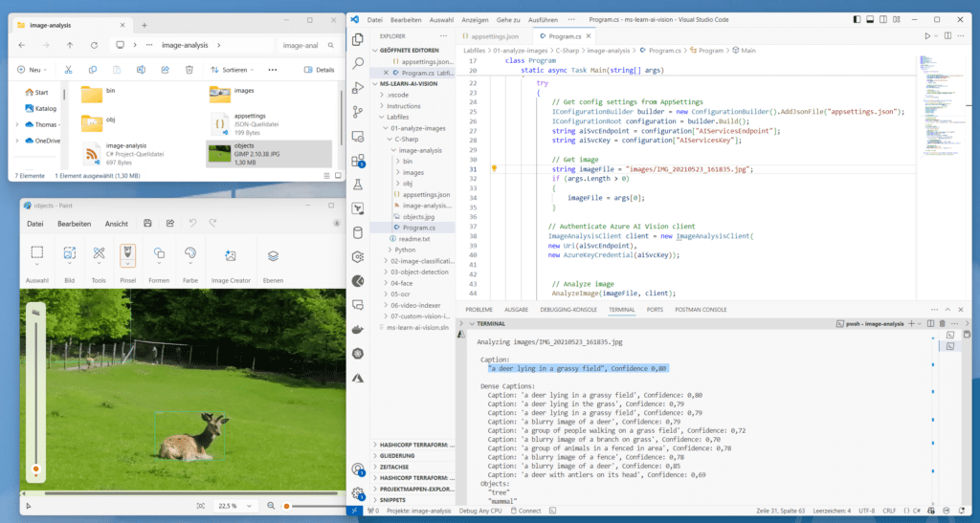Switch to the appsettings.json editor tab
Viewport: 980px width, 523px height.
491,36
